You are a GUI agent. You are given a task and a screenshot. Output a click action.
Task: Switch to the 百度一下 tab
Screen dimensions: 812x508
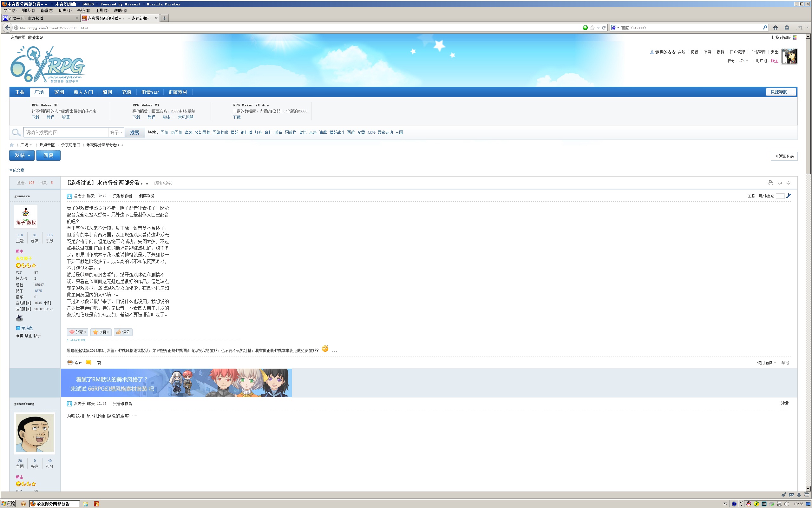point(41,18)
